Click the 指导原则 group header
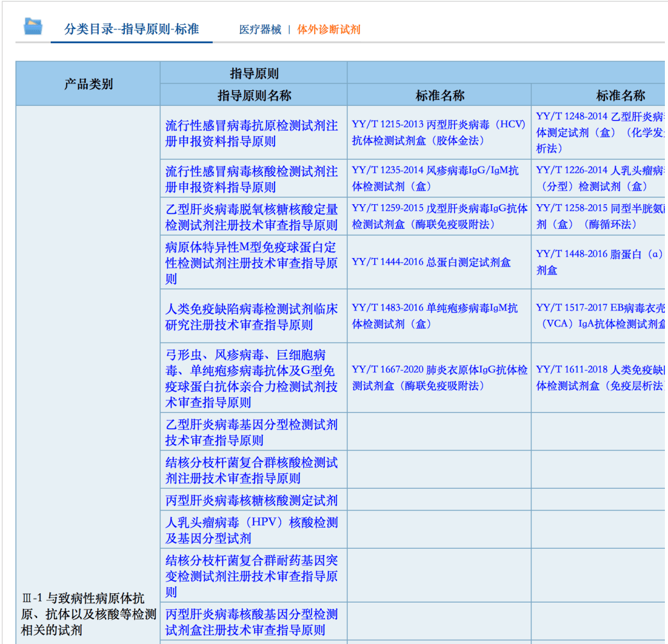 point(254,73)
